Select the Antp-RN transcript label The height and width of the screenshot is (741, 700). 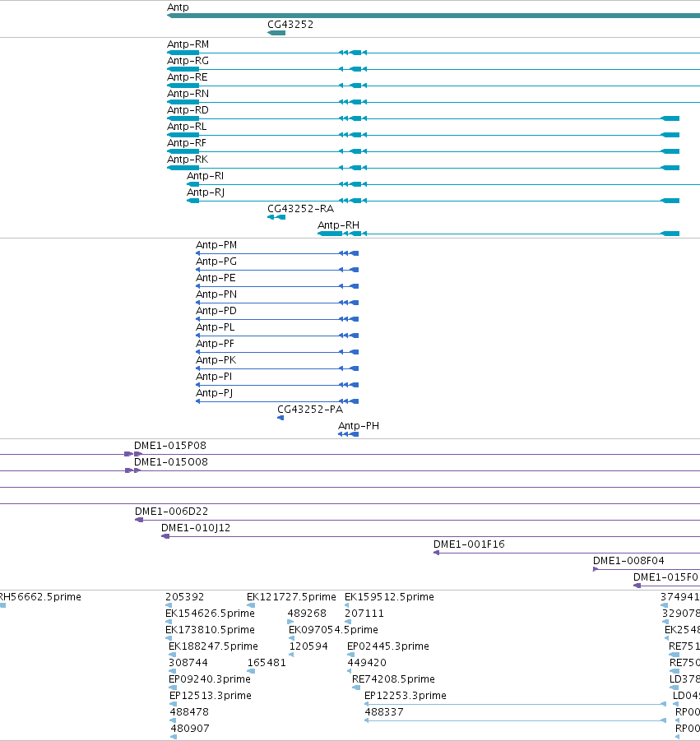point(188,94)
